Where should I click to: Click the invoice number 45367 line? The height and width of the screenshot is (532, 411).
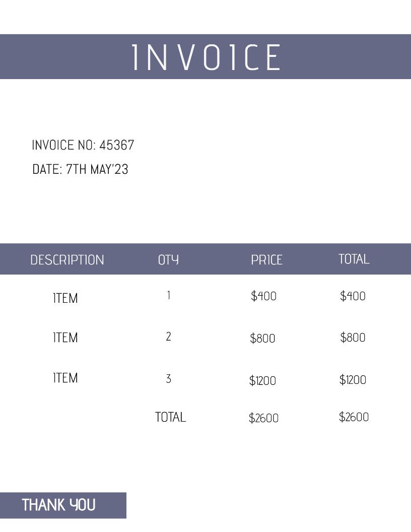83,145
